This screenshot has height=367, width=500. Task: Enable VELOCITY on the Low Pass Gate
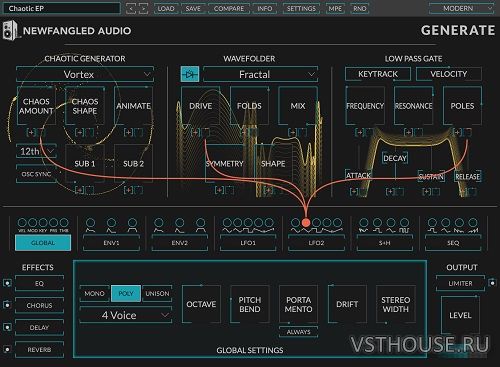(x=449, y=74)
